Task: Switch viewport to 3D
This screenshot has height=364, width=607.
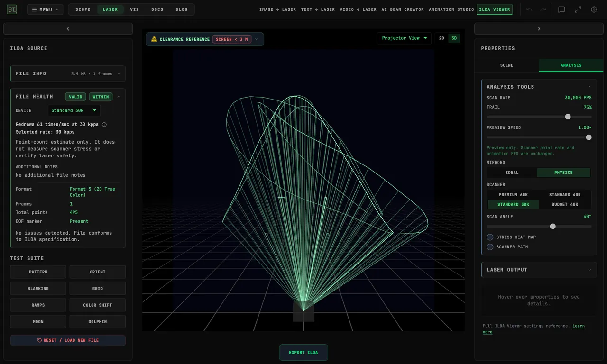Action: 454,38
